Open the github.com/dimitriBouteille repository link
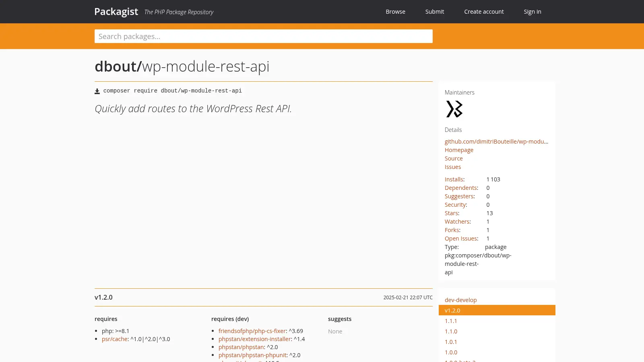The height and width of the screenshot is (362, 644). click(496, 142)
